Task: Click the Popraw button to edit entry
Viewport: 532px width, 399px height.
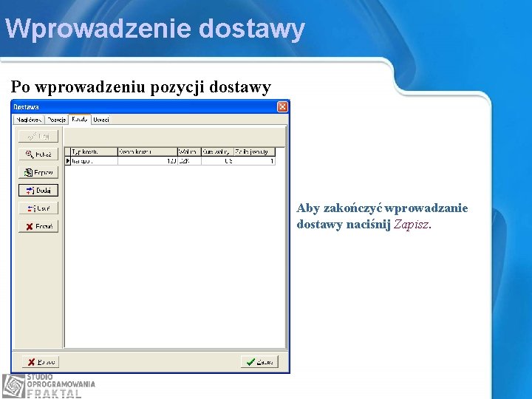Action: click(x=38, y=172)
